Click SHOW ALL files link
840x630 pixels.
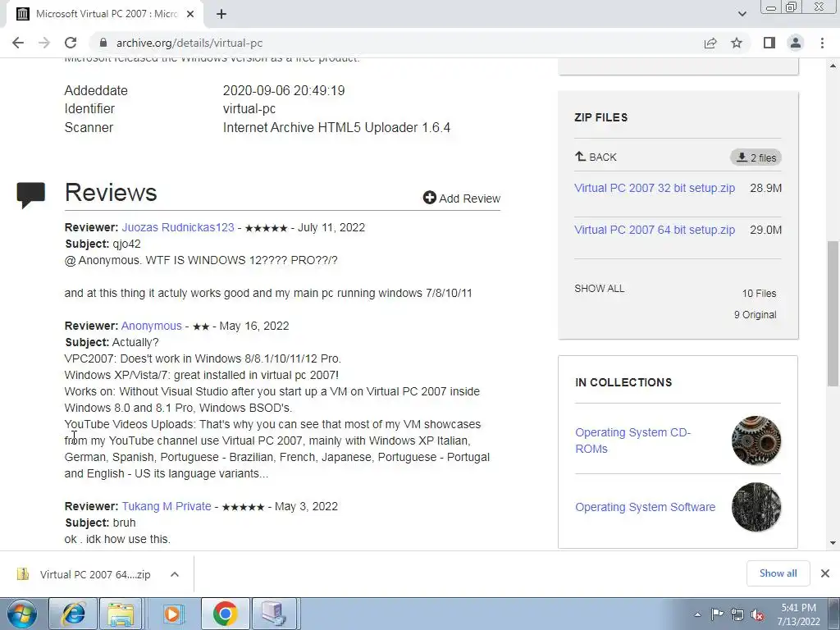tap(600, 288)
